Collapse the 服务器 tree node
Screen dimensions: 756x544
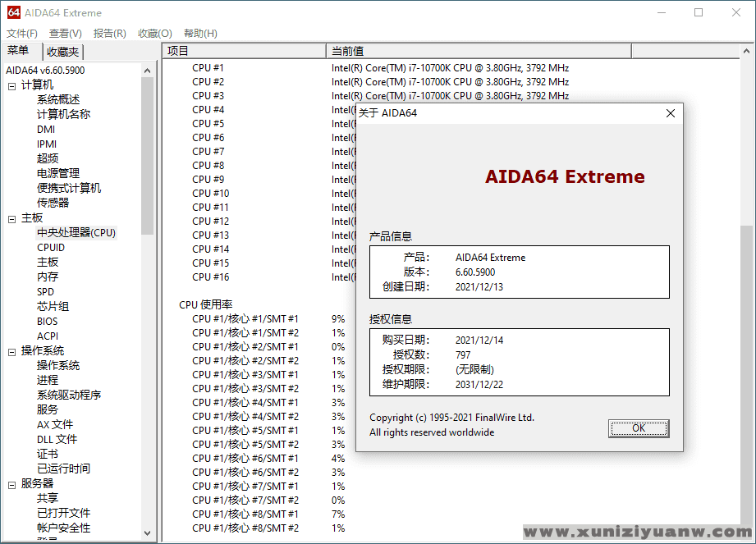[12, 484]
